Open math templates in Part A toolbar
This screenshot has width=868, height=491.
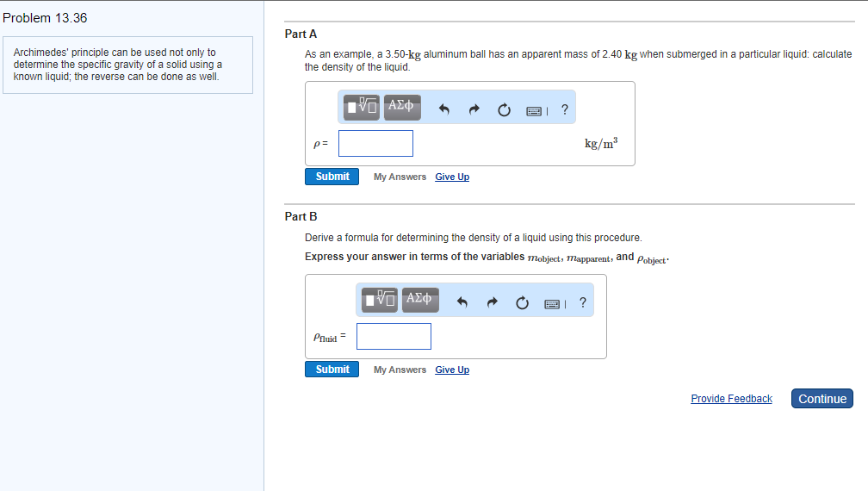pyautogui.click(x=362, y=108)
